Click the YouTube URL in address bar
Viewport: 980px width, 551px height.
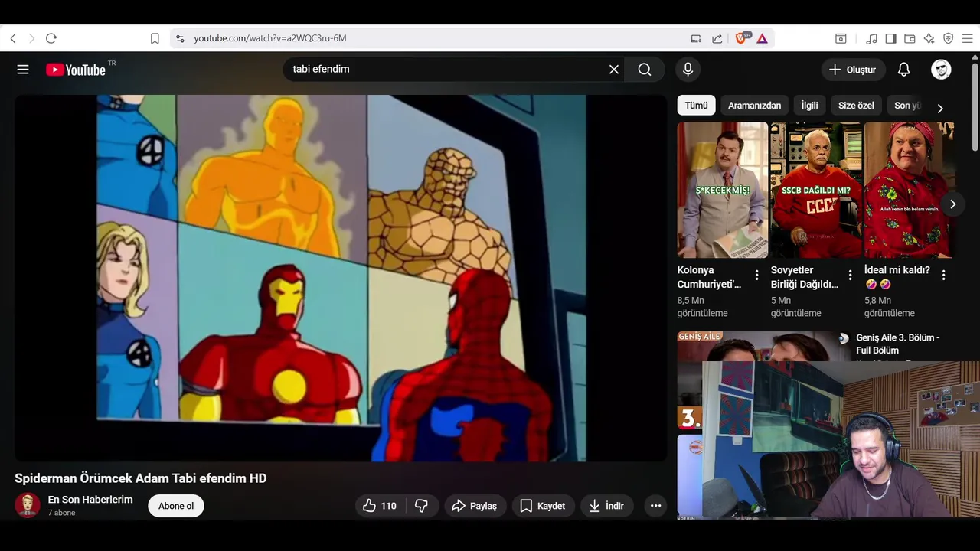270,38
